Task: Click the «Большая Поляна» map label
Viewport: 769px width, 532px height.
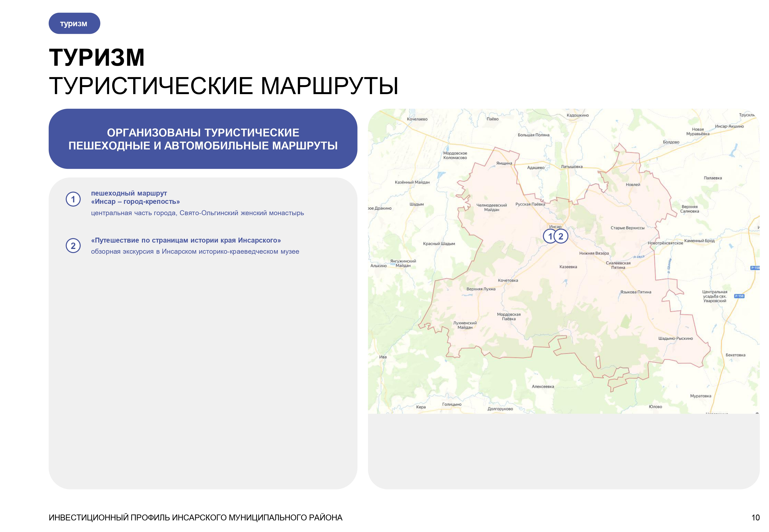Action: click(534, 135)
